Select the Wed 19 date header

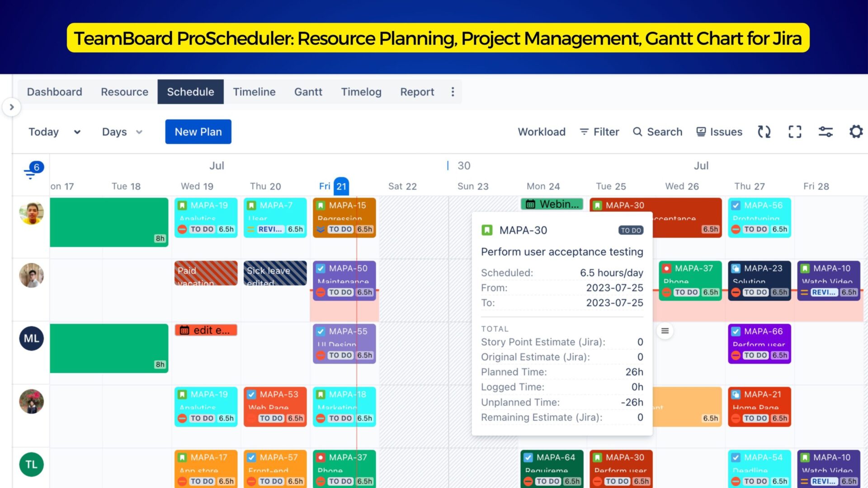pyautogui.click(x=197, y=186)
